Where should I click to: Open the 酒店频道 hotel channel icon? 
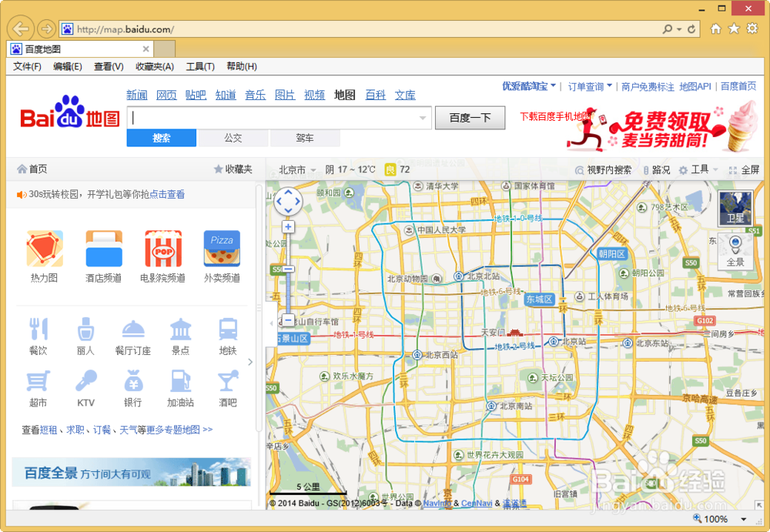click(x=104, y=249)
